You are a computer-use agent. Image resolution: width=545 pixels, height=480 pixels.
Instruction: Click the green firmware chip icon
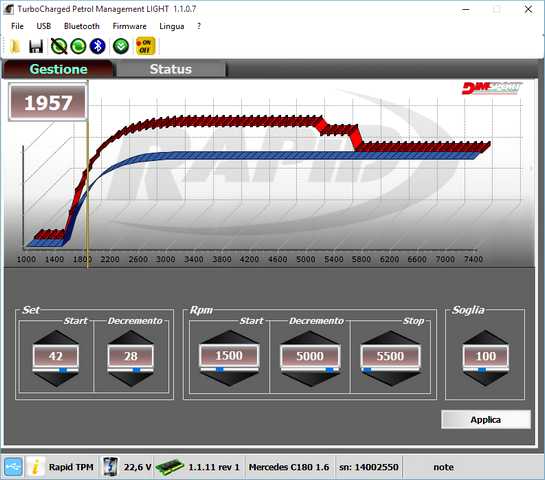[x=170, y=467]
